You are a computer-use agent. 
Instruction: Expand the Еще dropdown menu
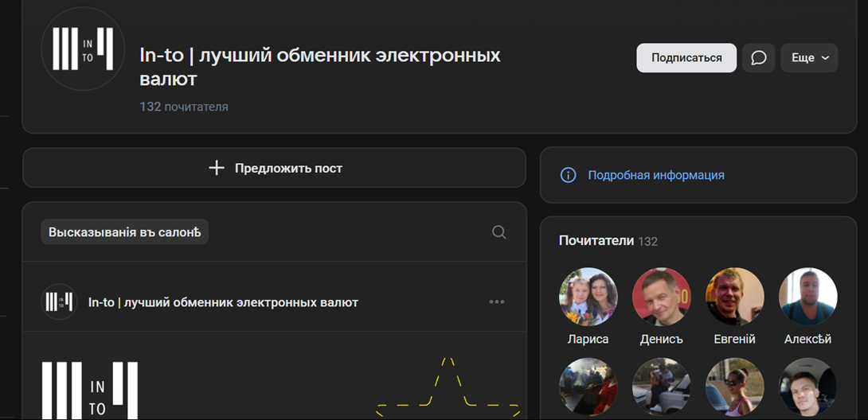(x=809, y=58)
